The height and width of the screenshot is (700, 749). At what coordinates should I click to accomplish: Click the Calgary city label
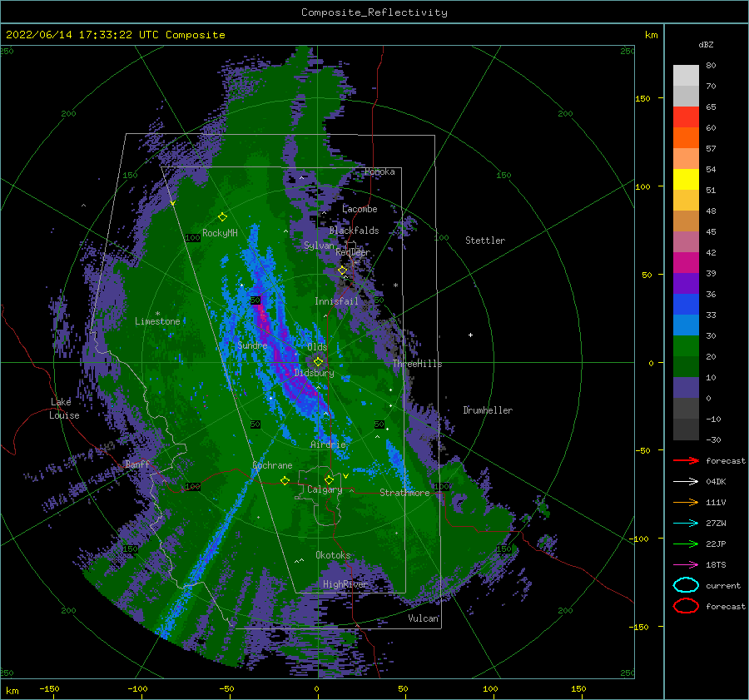tap(325, 489)
